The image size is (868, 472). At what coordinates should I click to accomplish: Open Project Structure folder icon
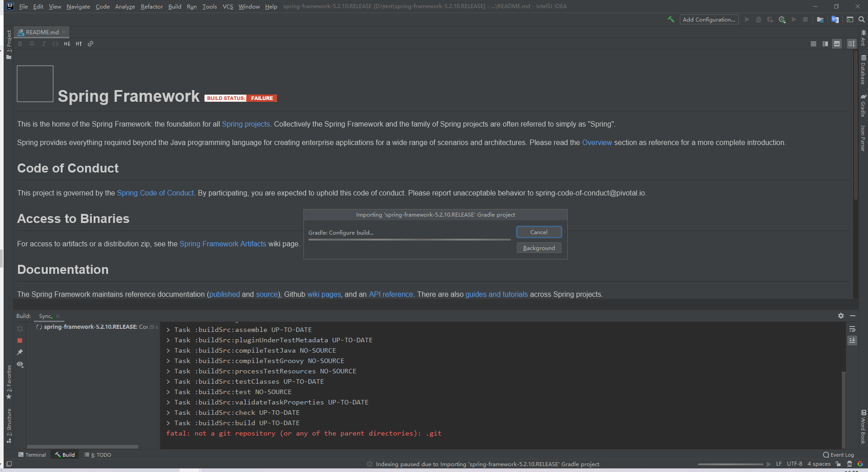click(820, 19)
